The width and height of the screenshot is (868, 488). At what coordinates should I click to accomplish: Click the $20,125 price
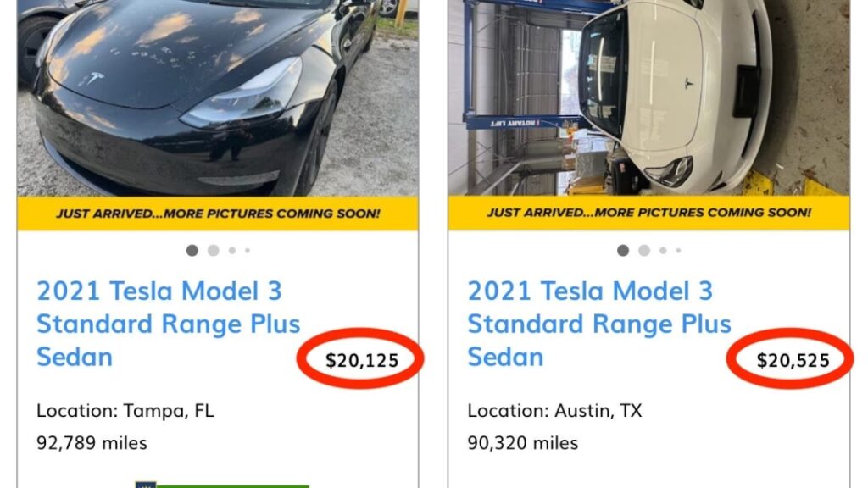point(362,361)
